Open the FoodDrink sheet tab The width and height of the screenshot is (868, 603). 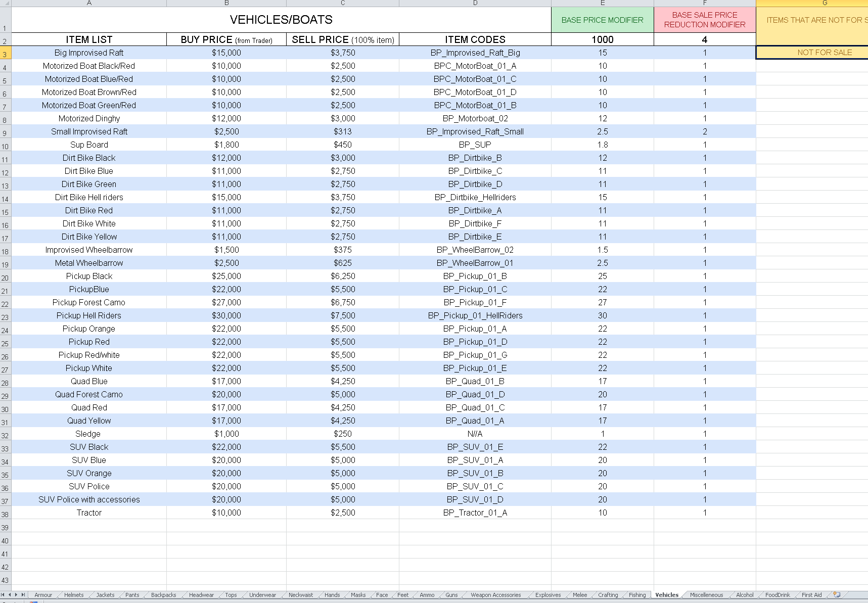[x=777, y=595]
